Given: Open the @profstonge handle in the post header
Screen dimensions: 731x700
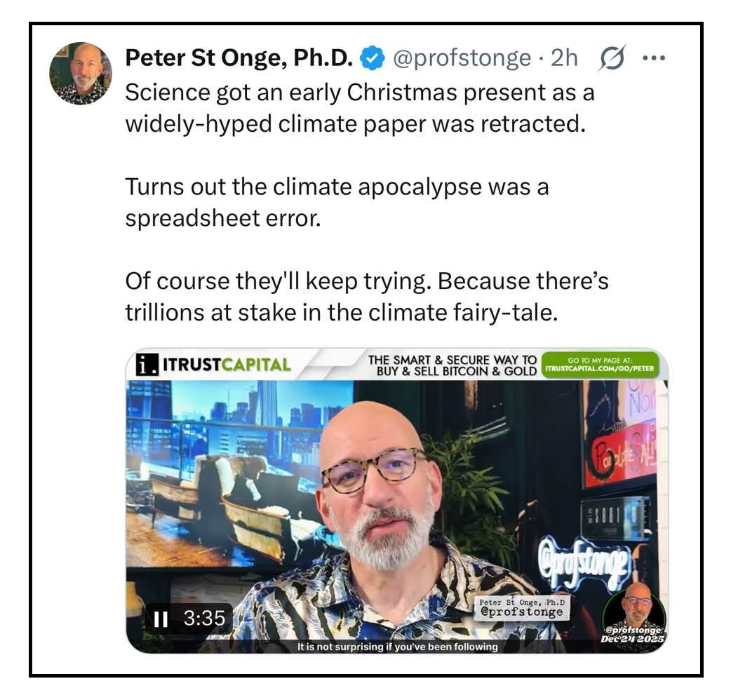Looking at the screenshot, I should click(x=462, y=59).
